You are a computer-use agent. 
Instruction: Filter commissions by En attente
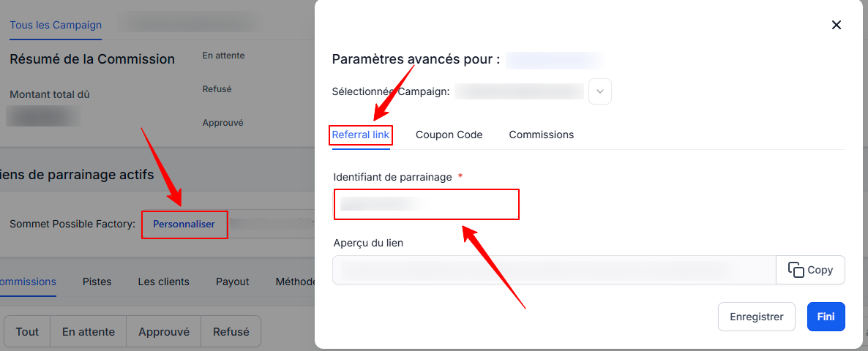(x=89, y=332)
